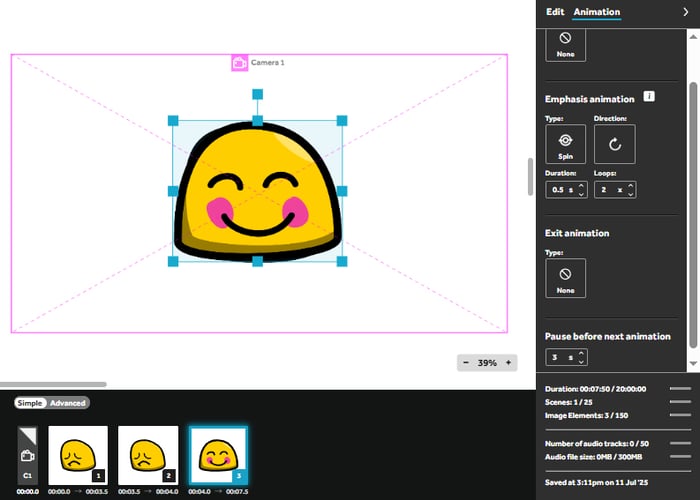Click the bottom-middle selection handle
The width and height of the screenshot is (700, 500).
pyautogui.click(x=258, y=262)
